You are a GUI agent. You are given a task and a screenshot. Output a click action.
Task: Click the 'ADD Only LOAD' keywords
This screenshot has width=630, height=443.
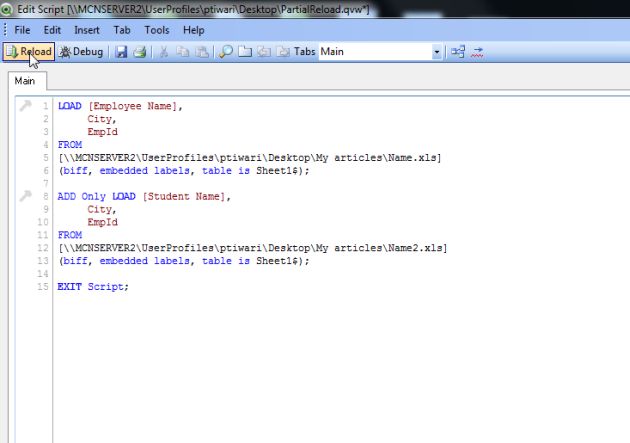[96, 196]
